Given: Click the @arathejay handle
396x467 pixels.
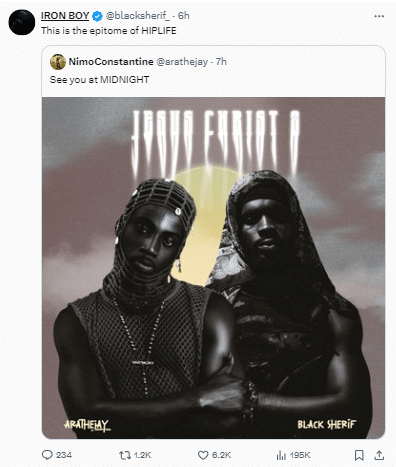Looking at the screenshot, I should coord(182,62).
